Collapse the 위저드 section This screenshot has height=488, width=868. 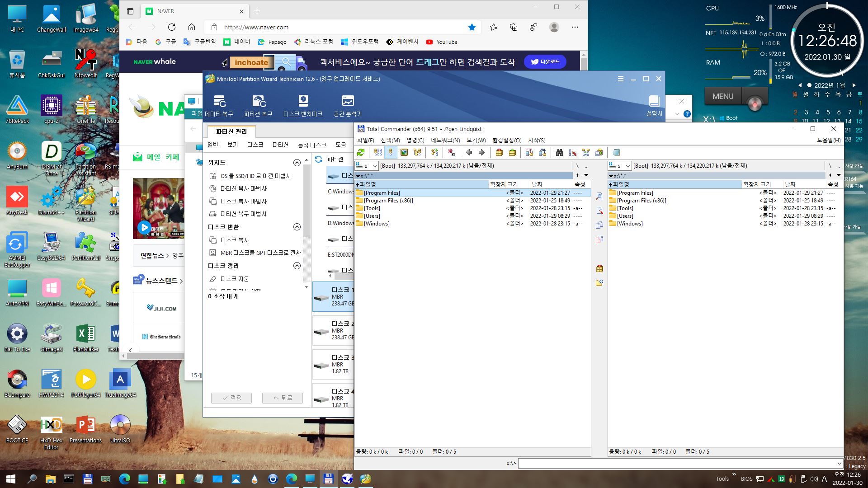click(297, 163)
